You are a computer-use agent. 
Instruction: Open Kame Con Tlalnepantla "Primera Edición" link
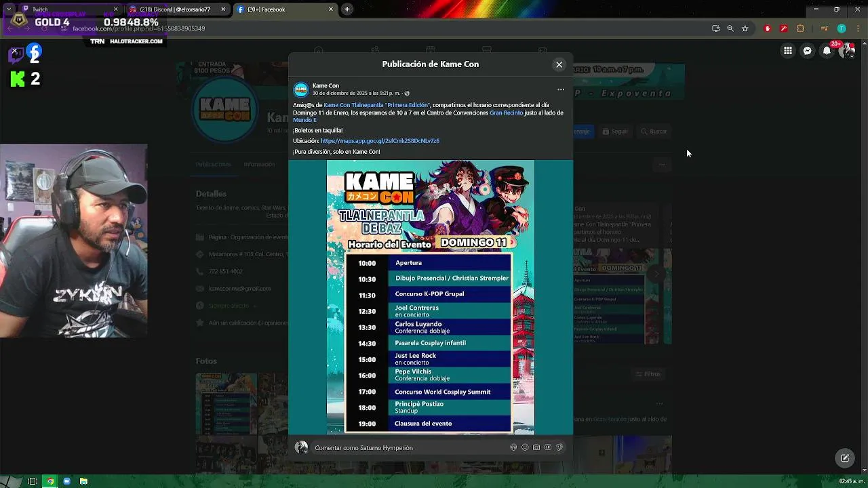tap(377, 105)
